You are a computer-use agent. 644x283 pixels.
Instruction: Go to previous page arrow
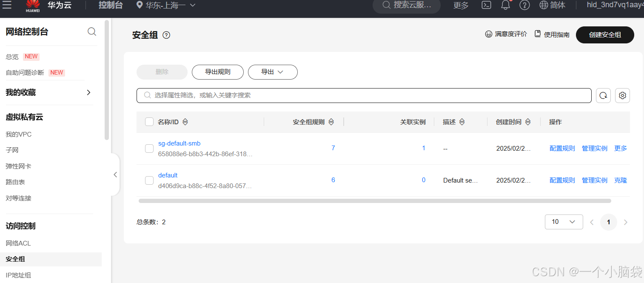[x=592, y=222]
